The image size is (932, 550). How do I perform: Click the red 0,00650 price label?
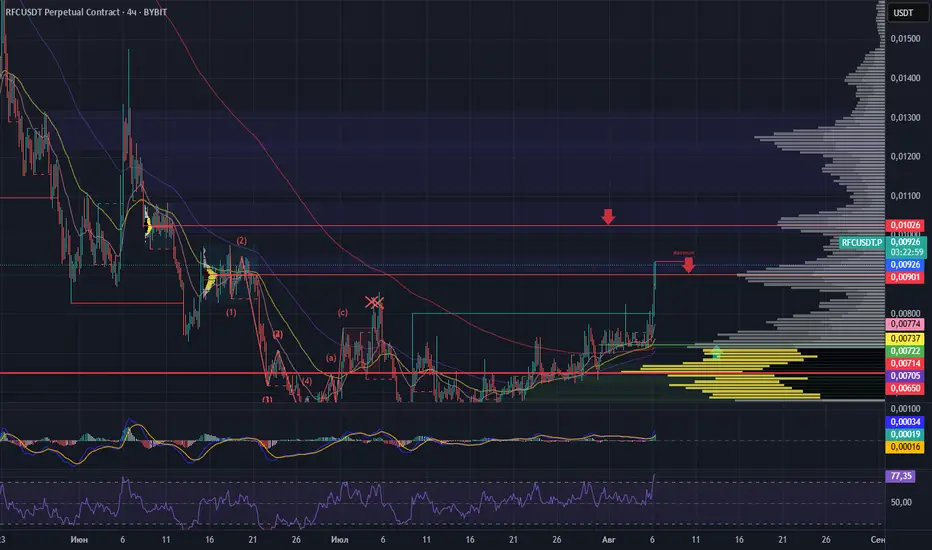905,388
